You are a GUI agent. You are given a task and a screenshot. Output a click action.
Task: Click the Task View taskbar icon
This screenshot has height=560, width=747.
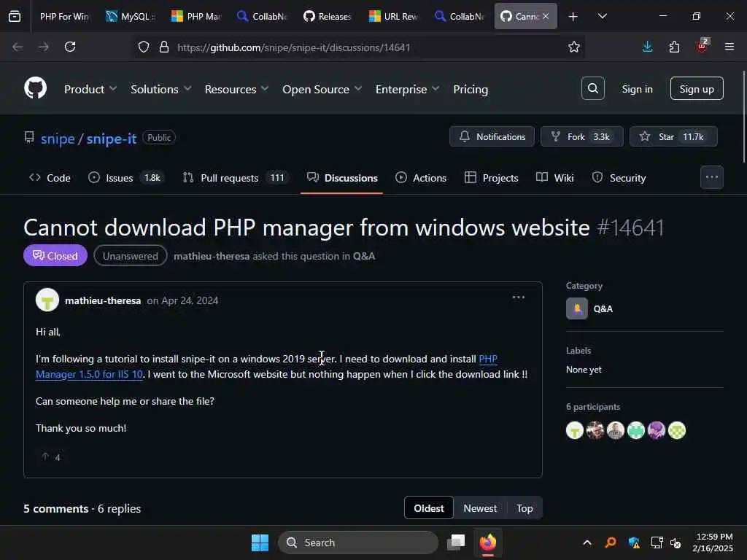pyautogui.click(x=456, y=542)
